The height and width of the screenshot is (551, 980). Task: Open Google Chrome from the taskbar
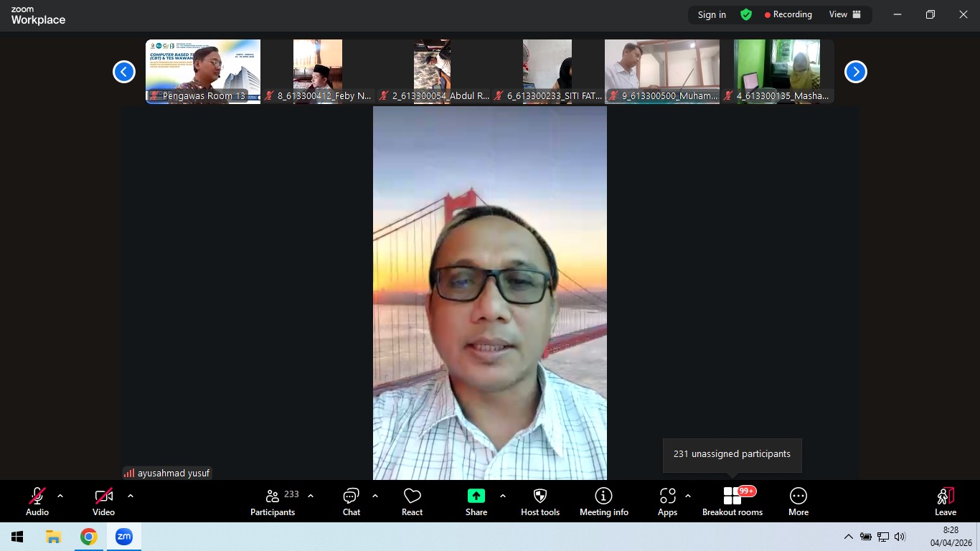(x=88, y=537)
